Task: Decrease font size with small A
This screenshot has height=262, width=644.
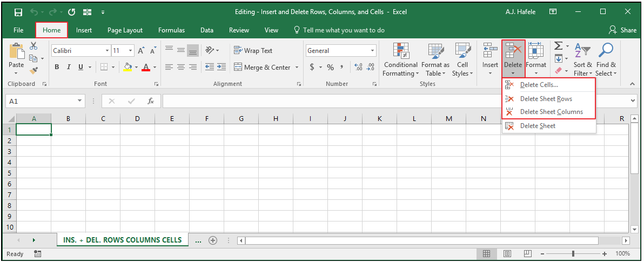Action: 153,51
